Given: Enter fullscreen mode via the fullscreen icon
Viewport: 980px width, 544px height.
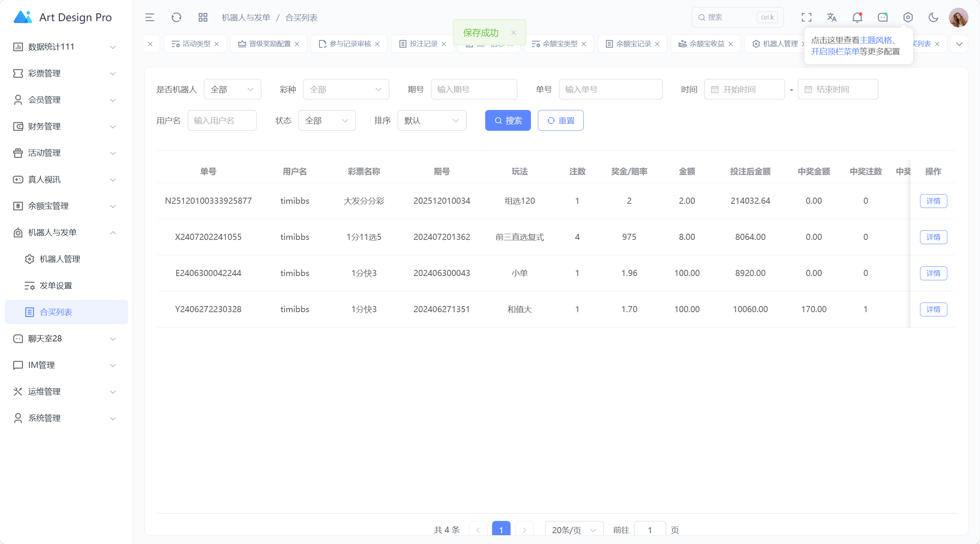Looking at the screenshot, I should pyautogui.click(x=806, y=17).
